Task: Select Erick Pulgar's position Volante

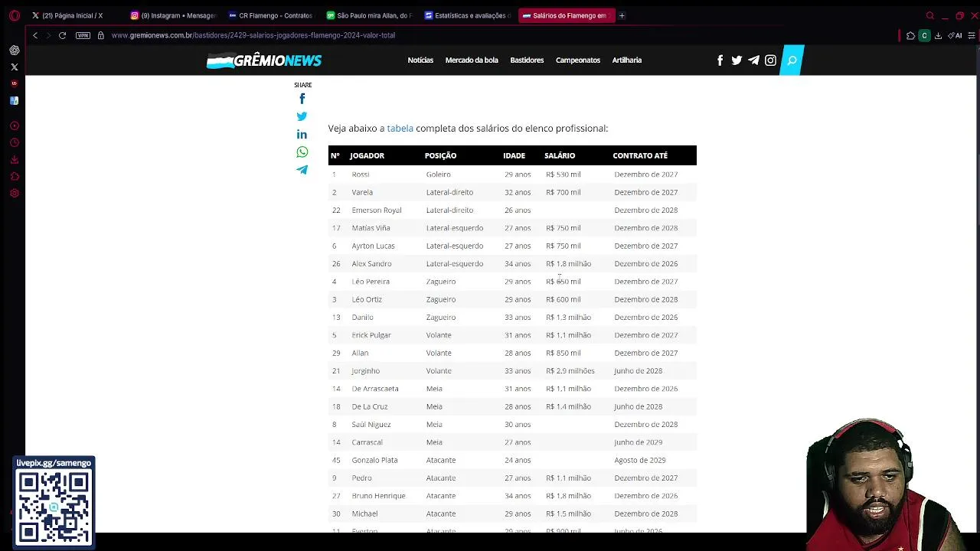Action: pyautogui.click(x=439, y=335)
